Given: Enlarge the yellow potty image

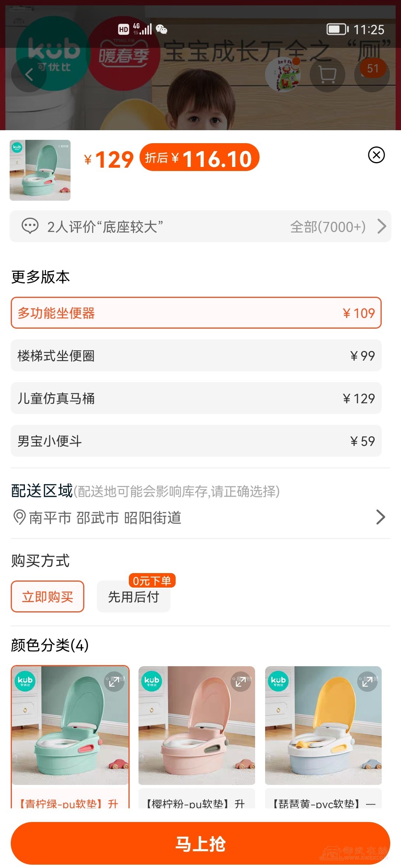Looking at the screenshot, I should (x=367, y=682).
